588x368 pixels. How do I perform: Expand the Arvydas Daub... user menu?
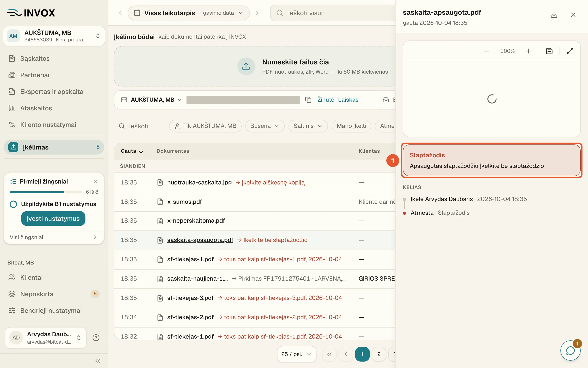[46, 338]
